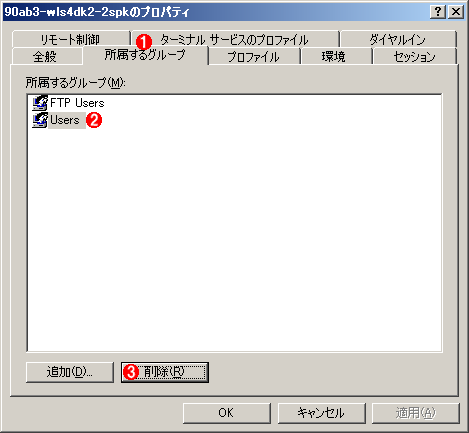Confirm with the OK button
This screenshot has width=469, height=433.
pos(227,413)
